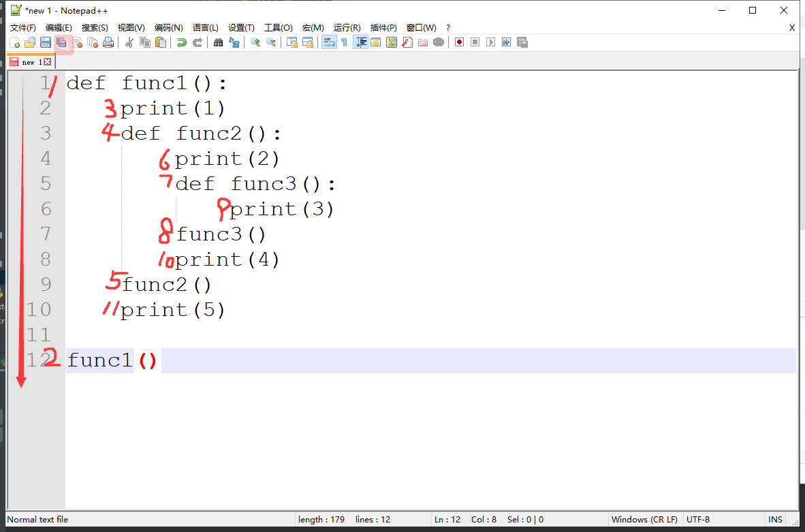
Task: Click the Stop Recording macro button
Action: click(x=475, y=43)
